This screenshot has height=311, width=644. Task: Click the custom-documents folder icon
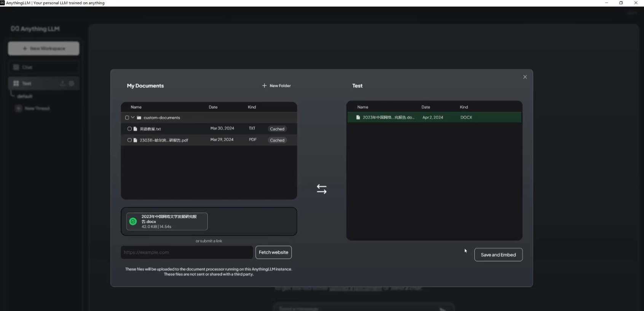[x=139, y=117]
